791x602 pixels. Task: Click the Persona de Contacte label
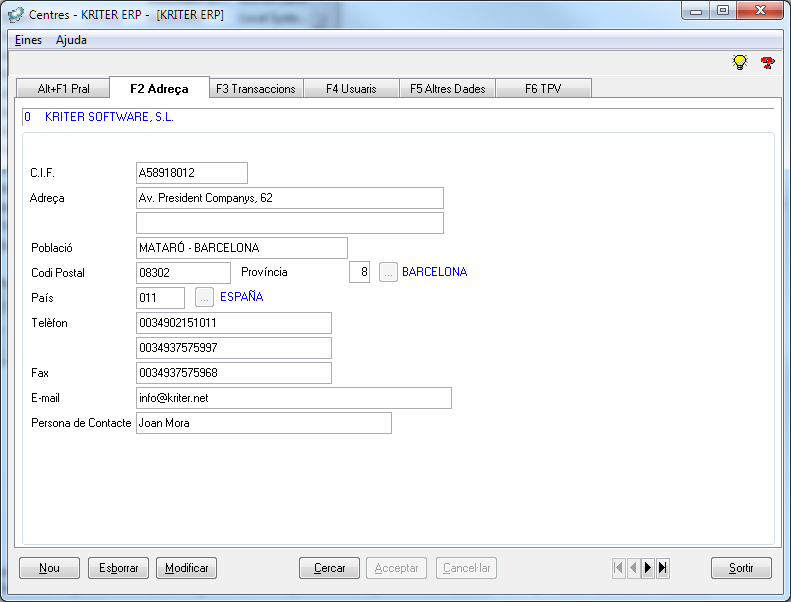pos(81,423)
